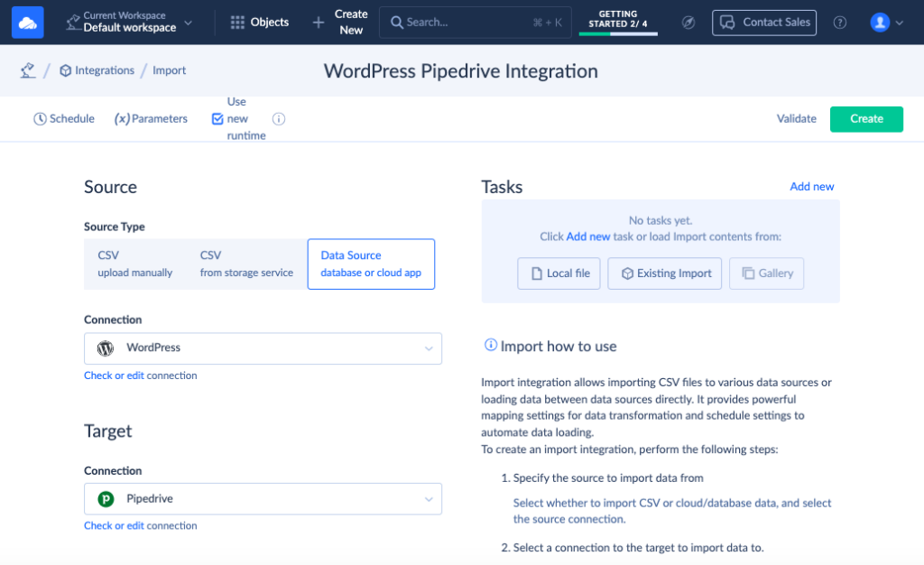The height and width of the screenshot is (565, 924).
Task: Expand the Pipedrive connection chevron
Action: (429, 500)
